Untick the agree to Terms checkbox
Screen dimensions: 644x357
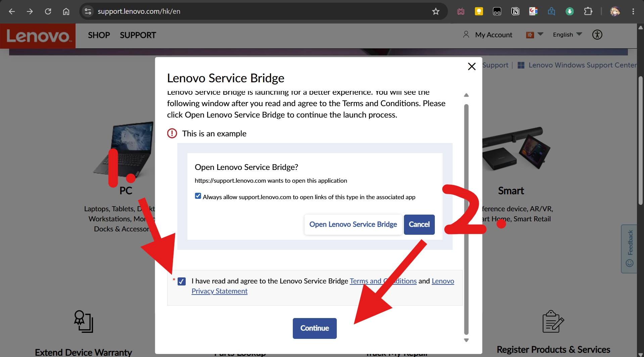click(182, 281)
